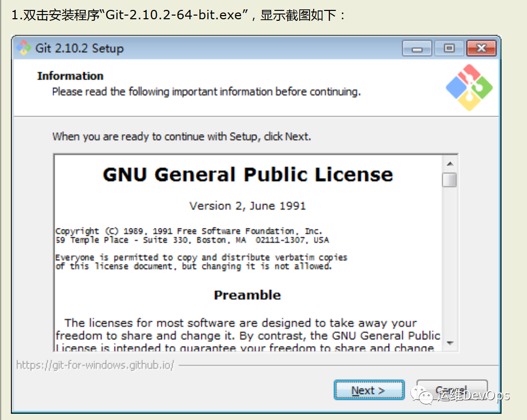The height and width of the screenshot is (420, 527).
Task: Click the "Git 2.10.2 Setup" window title
Action: [x=80, y=48]
